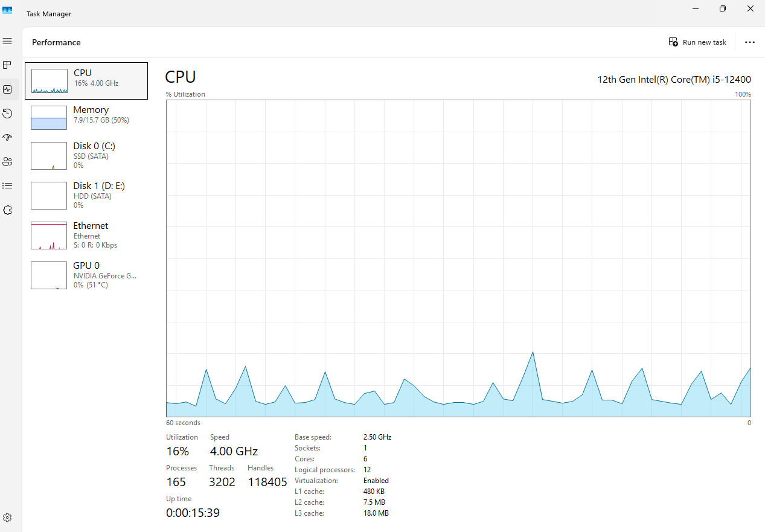This screenshot has width=765, height=532.
Task: Open Task Manager Settings gear
Action: (x=7, y=518)
